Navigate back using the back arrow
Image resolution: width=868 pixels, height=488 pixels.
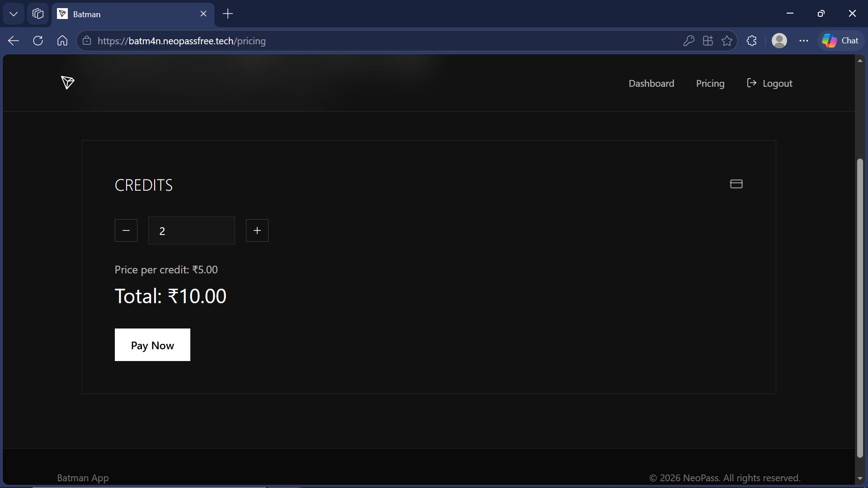(13, 41)
